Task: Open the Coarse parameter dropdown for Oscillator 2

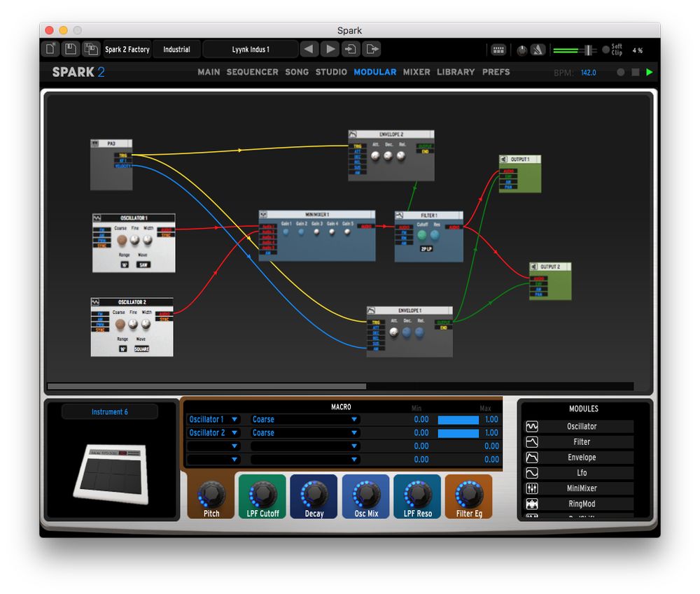Action: tap(304, 433)
